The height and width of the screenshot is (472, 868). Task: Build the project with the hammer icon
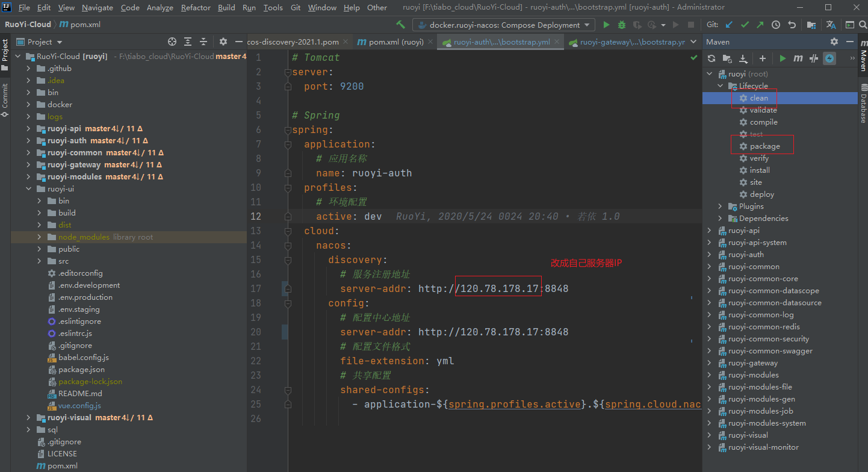[x=400, y=25]
